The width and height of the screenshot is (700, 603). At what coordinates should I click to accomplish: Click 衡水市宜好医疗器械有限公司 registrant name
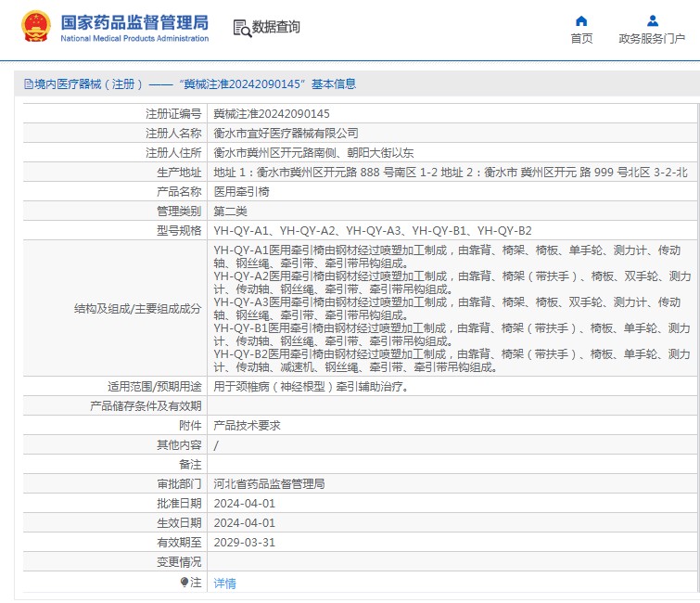[286, 133]
